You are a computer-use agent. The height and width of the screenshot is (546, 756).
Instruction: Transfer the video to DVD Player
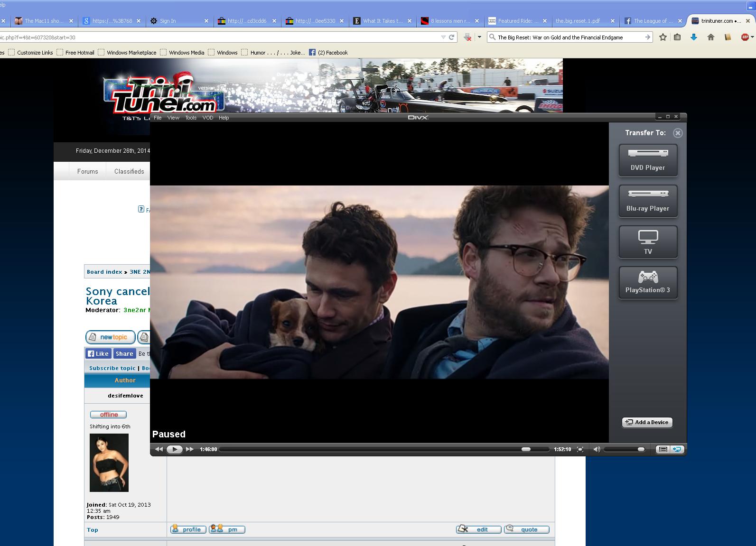[x=648, y=160]
